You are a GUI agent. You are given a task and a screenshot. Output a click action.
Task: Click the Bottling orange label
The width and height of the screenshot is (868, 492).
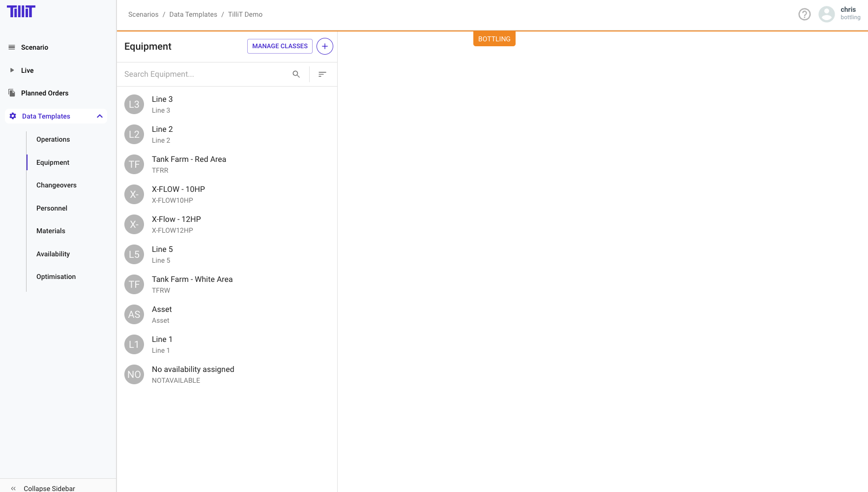pos(494,39)
